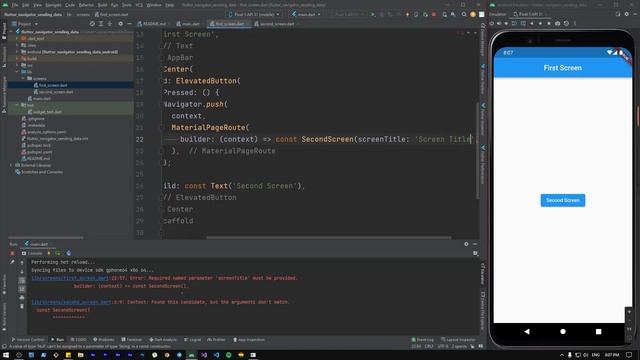Open Android Studio icon in taskbar
Screen dimensions: 640x360
[191, 355]
